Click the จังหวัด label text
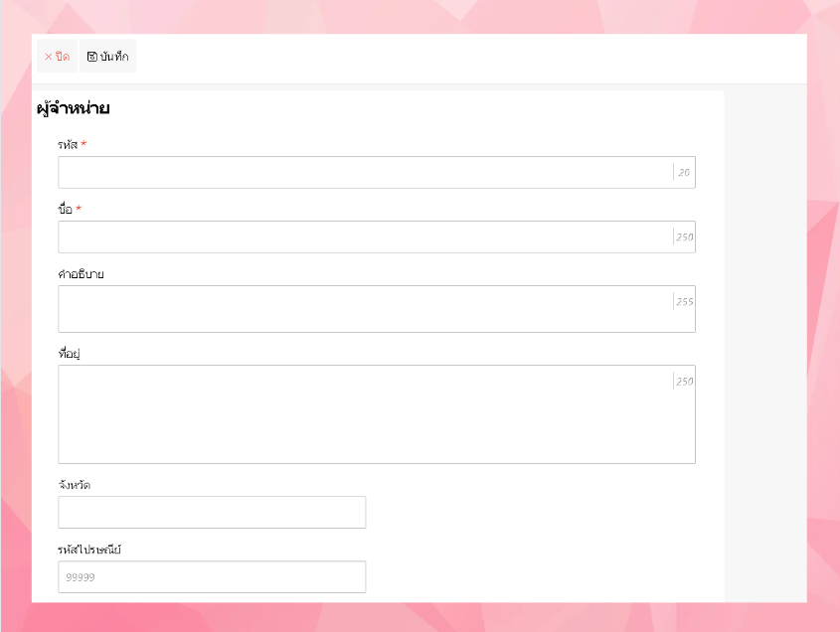The image size is (840, 632). [x=75, y=485]
